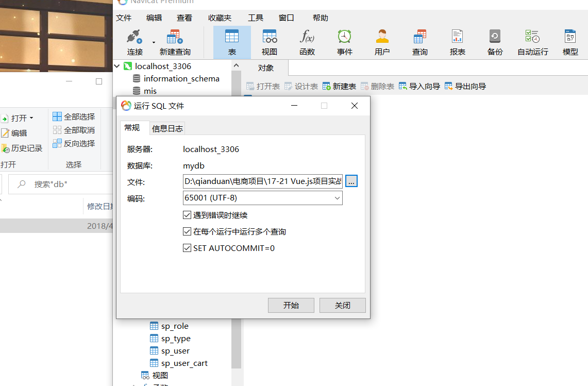This screenshot has width=588, height=386.
Task: Click 新建表 in object toolbar
Action: (x=340, y=86)
